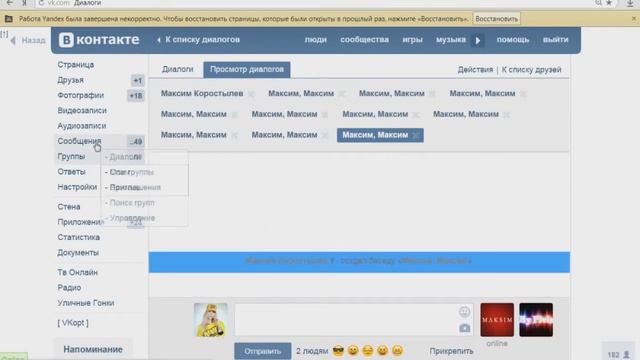Viewport: 640px width, 360px height.
Task: Click the browser bookmark star icon
Action: coord(609,3)
